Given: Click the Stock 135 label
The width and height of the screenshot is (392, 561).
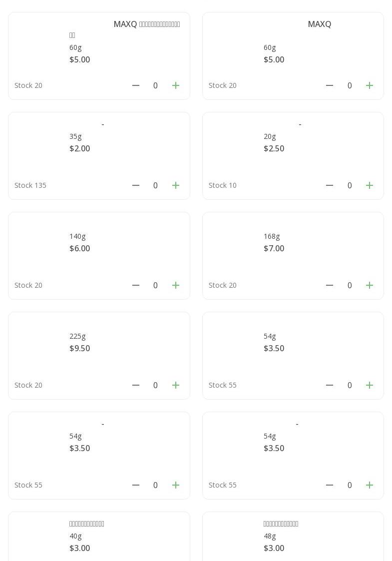Looking at the screenshot, I should (30, 185).
